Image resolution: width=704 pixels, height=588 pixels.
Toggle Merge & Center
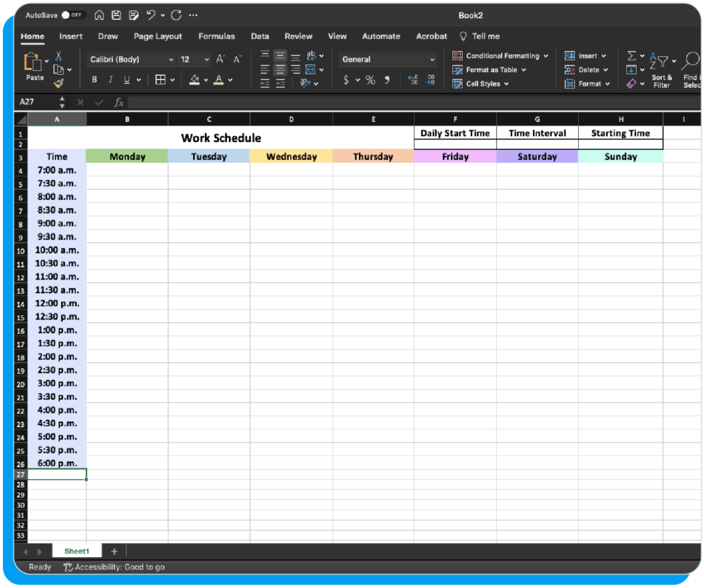(x=309, y=69)
